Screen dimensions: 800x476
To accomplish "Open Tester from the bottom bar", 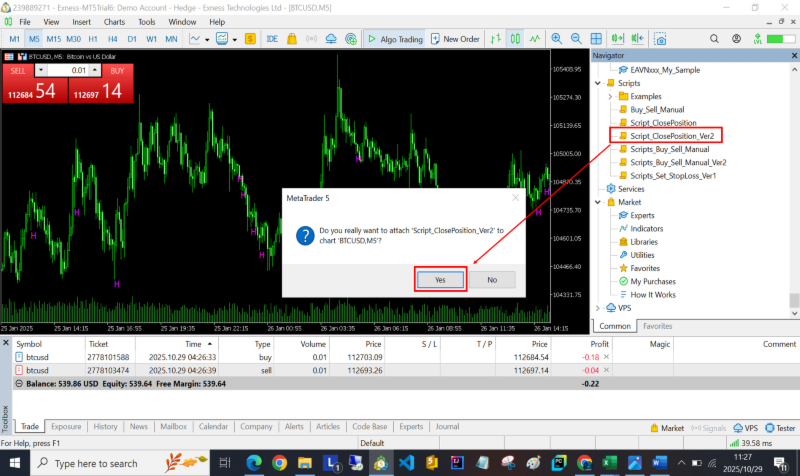I will coord(780,428).
